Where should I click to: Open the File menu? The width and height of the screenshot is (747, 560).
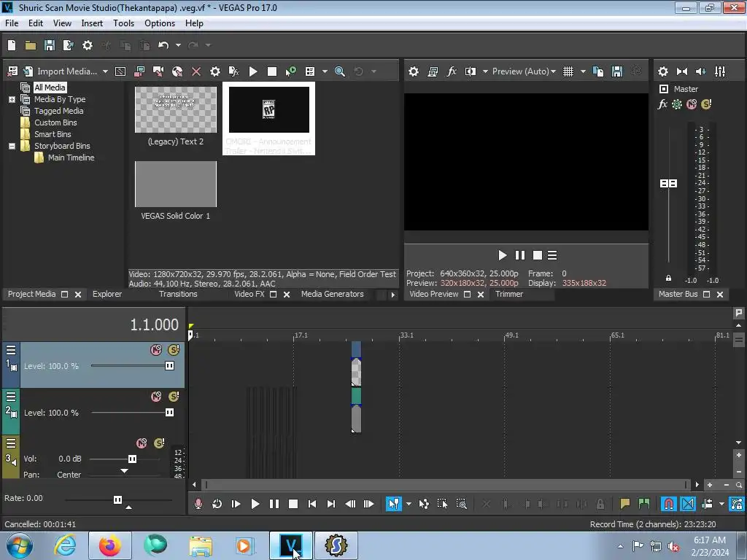click(12, 23)
